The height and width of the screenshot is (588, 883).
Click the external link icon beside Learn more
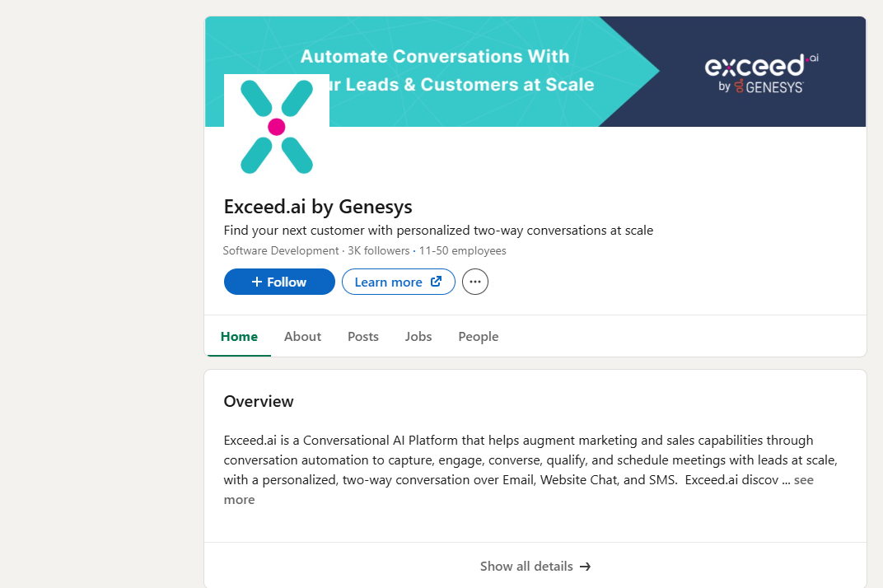(x=437, y=282)
